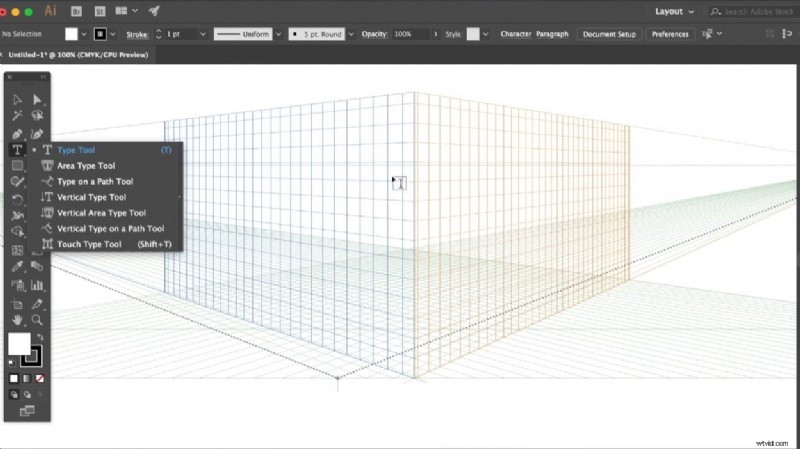Image resolution: width=800 pixels, height=449 pixels.
Task: Select the Artboard tool
Action: point(17,304)
